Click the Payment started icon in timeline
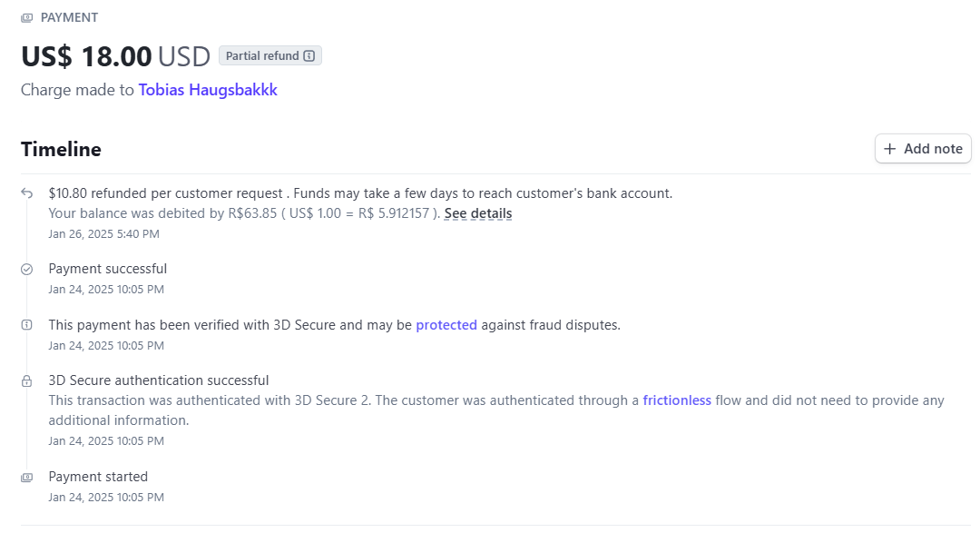Image resolution: width=980 pixels, height=543 pixels. 27,478
